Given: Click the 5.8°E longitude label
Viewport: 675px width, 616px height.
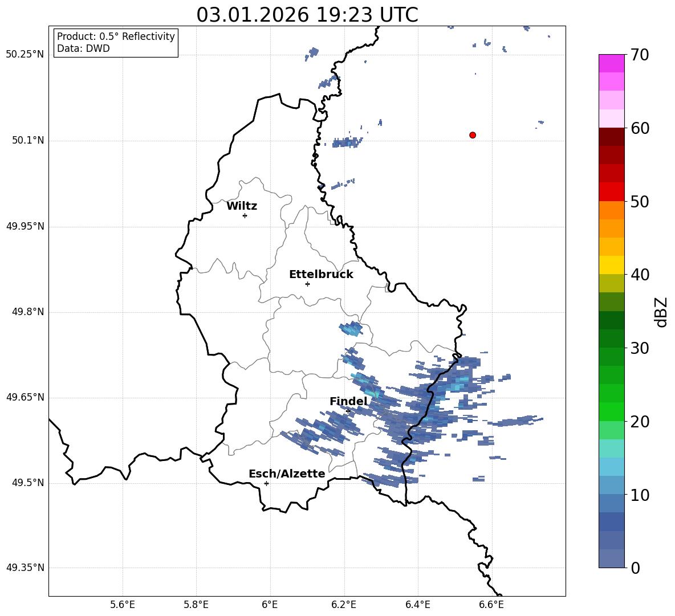Looking at the screenshot, I should (196, 605).
